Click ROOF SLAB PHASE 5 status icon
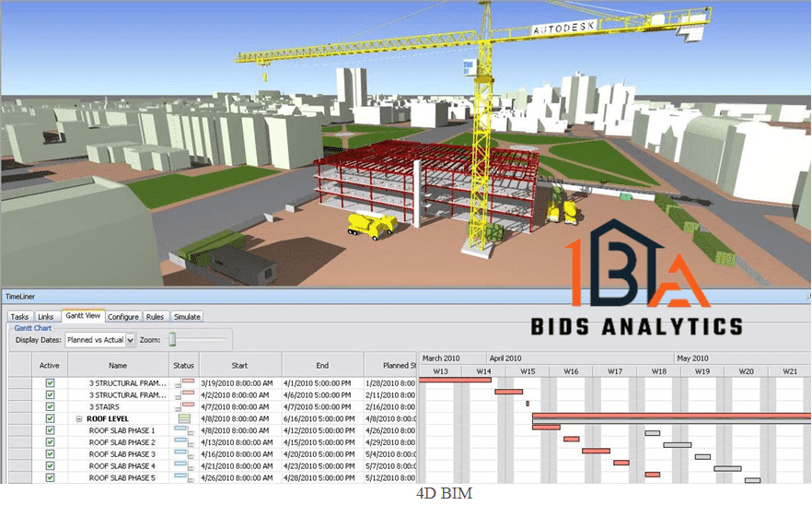Viewport: 812px width, 505px height. pyautogui.click(x=184, y=477)
